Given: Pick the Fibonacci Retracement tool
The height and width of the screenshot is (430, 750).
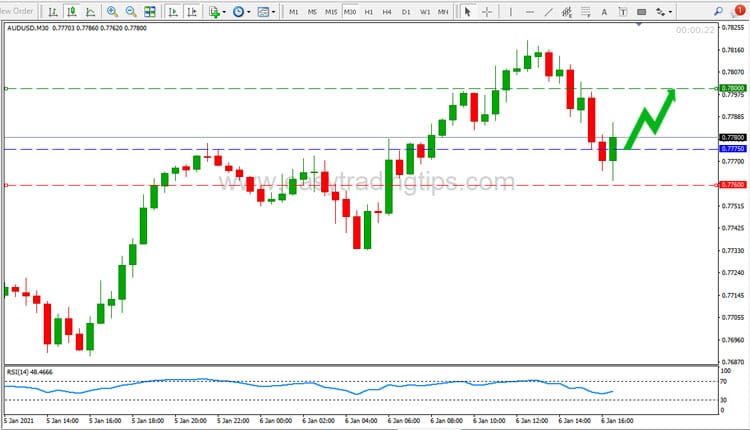Looking at the screenshot, I should [585, 12].
